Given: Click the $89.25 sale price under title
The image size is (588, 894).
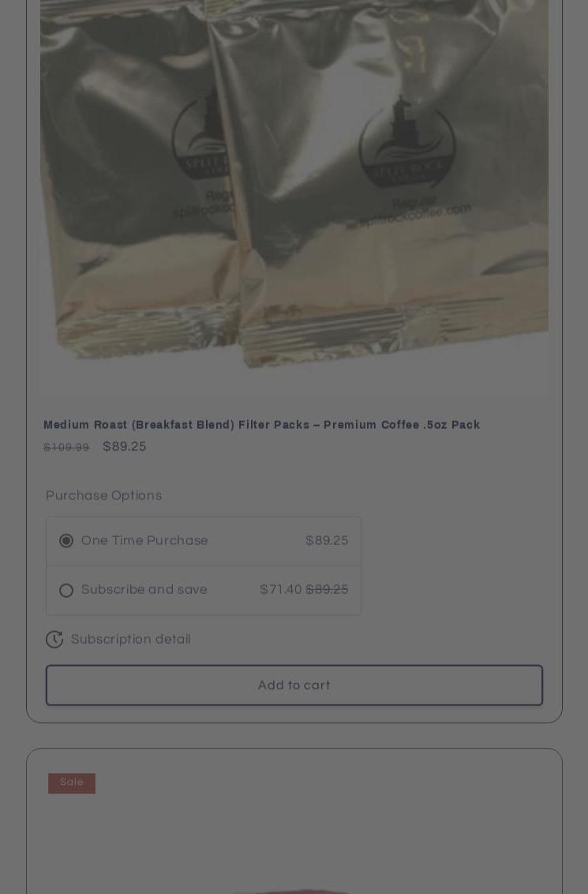Looking at the screenshot, I should [x=125, y=446].
